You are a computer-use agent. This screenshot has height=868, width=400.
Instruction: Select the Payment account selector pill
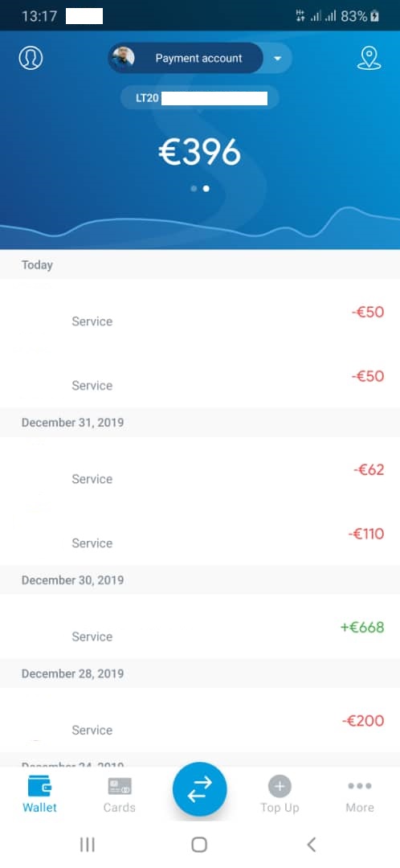186,58
